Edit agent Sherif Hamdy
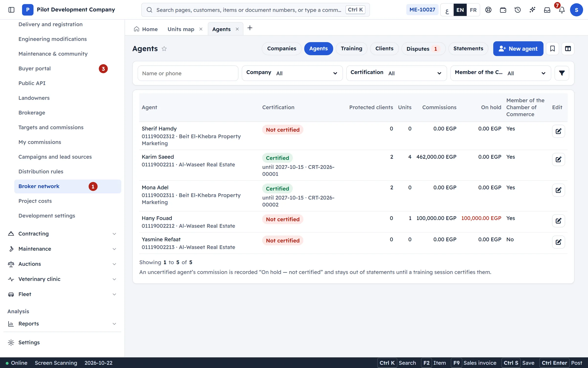This screenshot has width=588, height=368. click(558, 131)
